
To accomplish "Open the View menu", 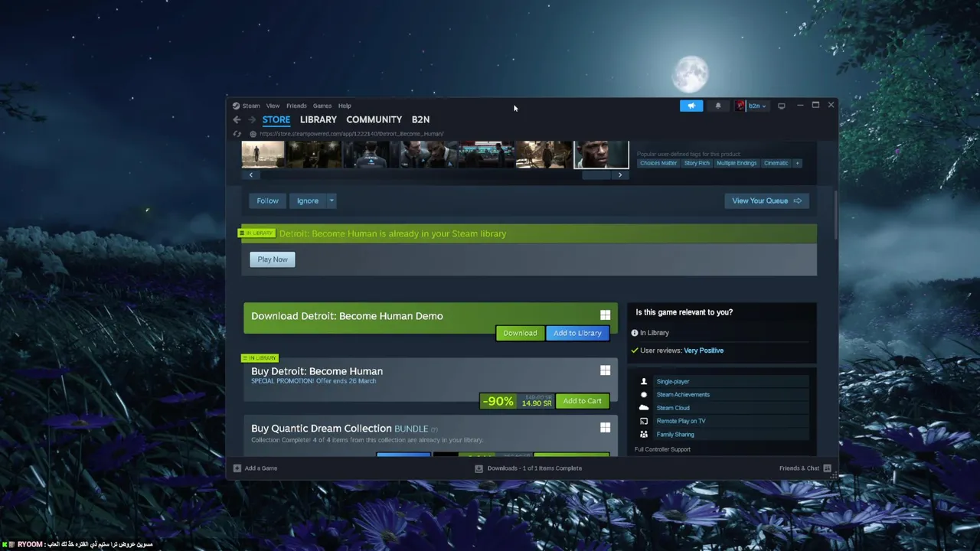I will [x=273, y=106].
